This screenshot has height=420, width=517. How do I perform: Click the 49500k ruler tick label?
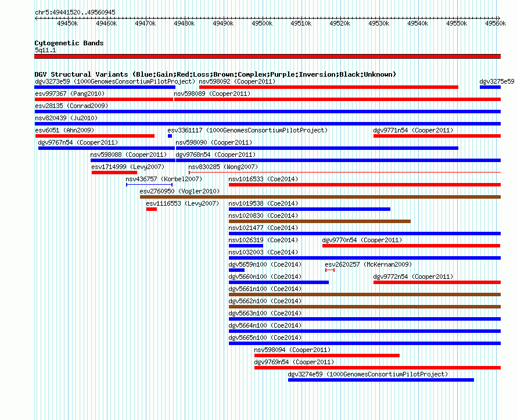[x=262, y=23]
